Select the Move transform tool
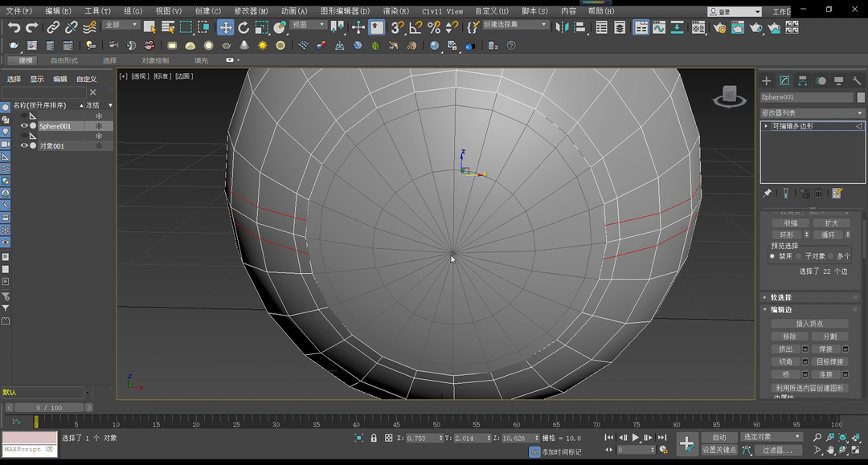The width and height of the screenshot is (868, 465). [226, 27]
